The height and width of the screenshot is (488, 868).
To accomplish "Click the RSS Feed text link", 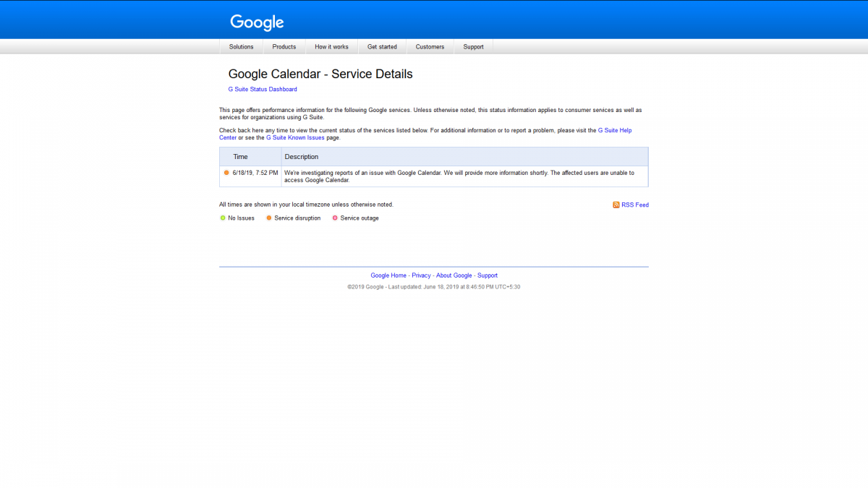I will pyautogui.click(x=635, y=205).
